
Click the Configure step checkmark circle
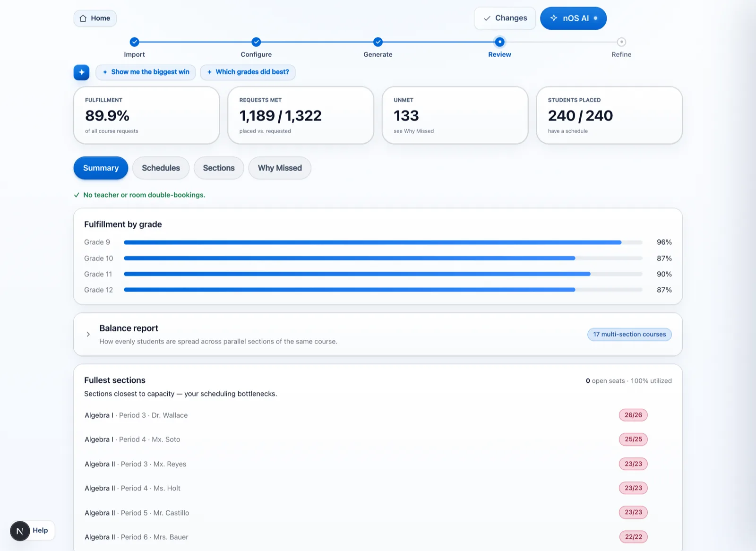(256, 42)
